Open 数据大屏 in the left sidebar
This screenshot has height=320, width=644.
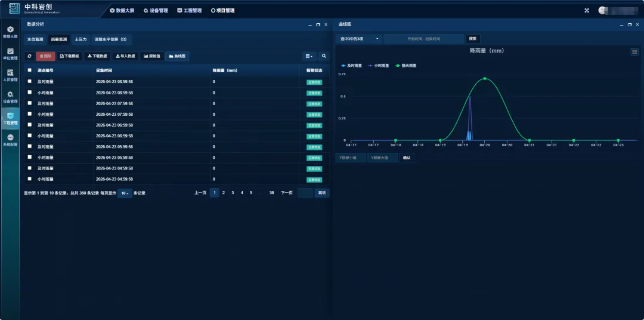10,32
